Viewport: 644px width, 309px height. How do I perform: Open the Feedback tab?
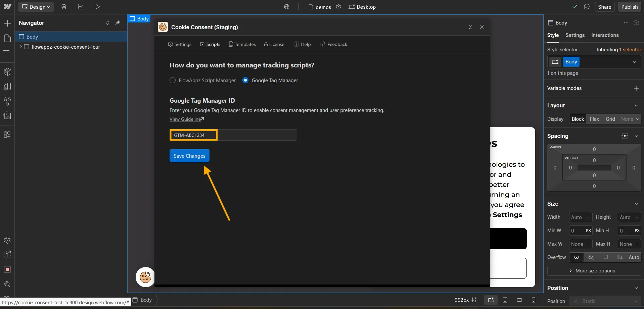pyautogui.click(x=334, y=44)
